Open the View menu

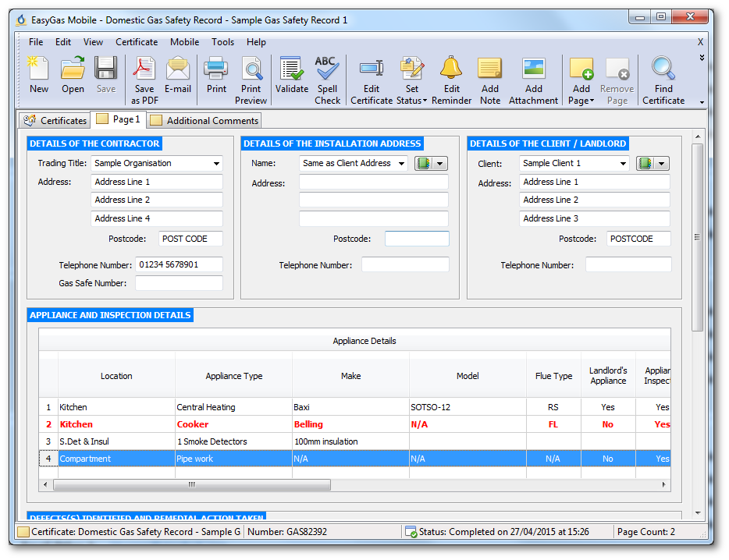pyautogui.click(x=93, y=42)
